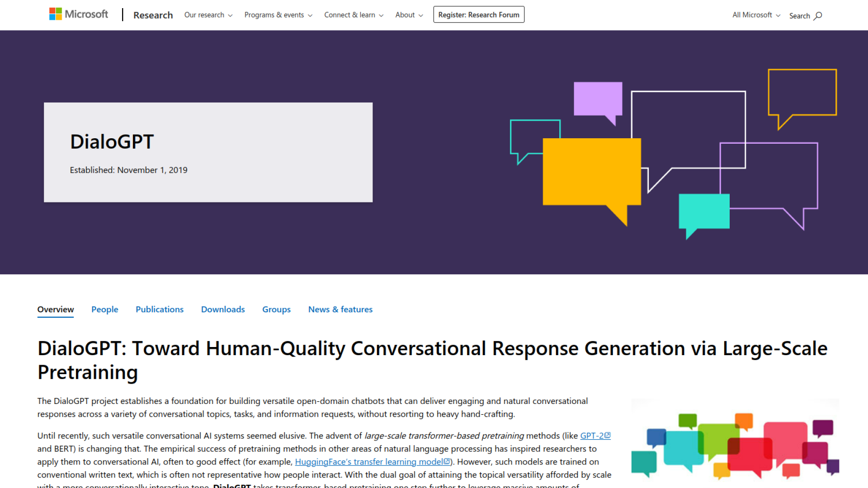Open HuggingFace's transfer learning model link
Image resolution: width=868 pixels, height=488 pixels.
coord(369,462)
